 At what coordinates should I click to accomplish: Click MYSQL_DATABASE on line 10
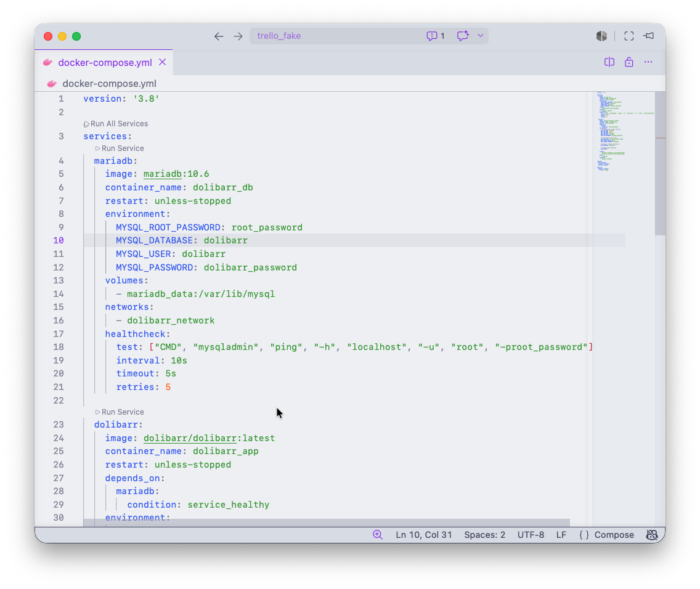155,240
